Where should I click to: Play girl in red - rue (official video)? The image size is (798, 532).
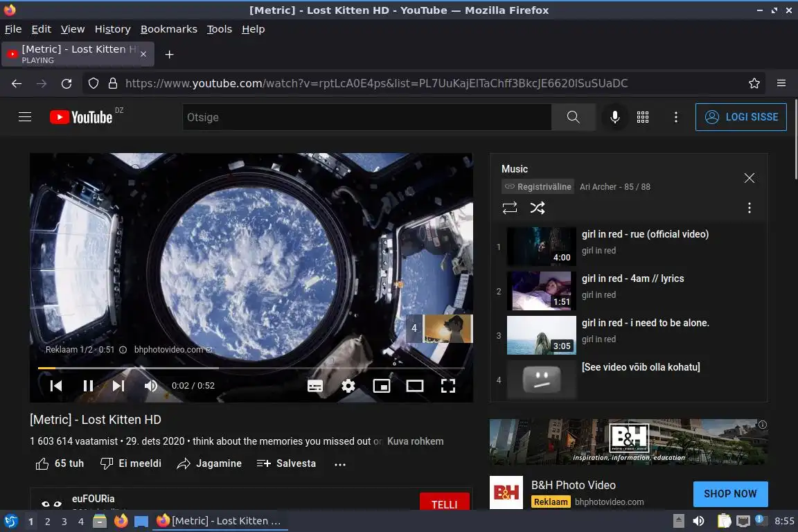point(628,247)
